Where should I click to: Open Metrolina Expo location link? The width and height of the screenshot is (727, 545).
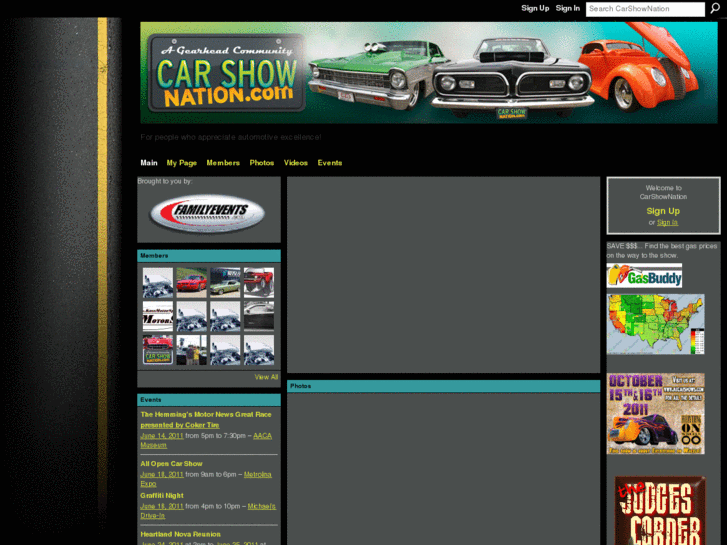pyautogui.click(x=206, y=479)
